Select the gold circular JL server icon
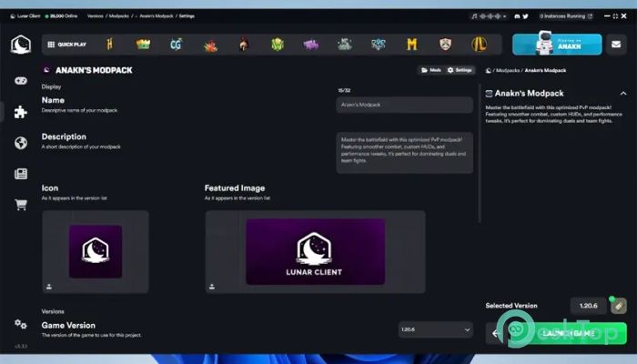 (x=479, y=45)
